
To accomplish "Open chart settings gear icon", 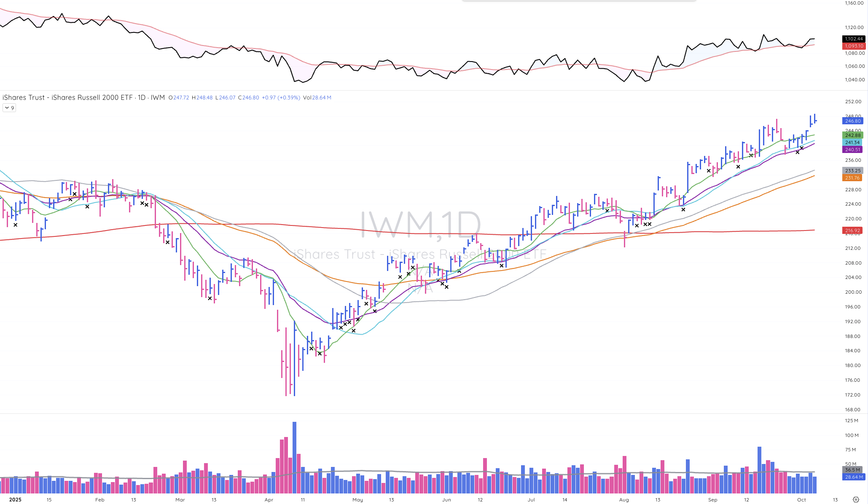I will (855, 500).
